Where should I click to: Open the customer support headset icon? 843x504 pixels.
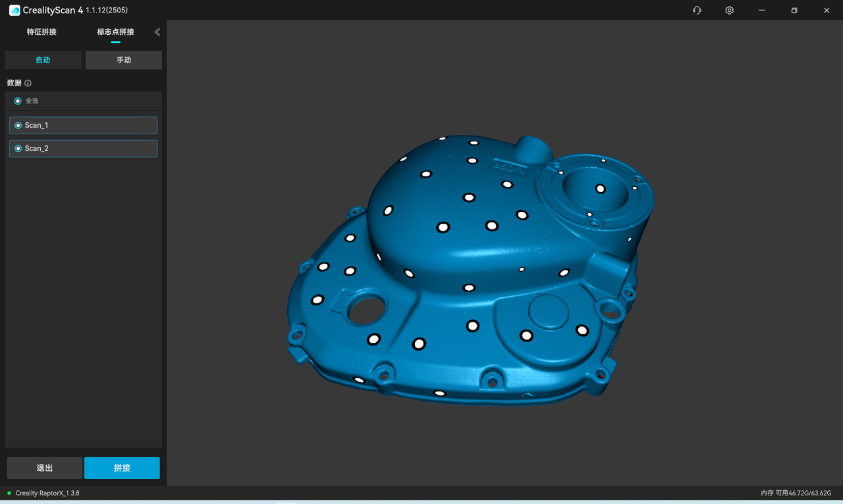click(697, 11)
